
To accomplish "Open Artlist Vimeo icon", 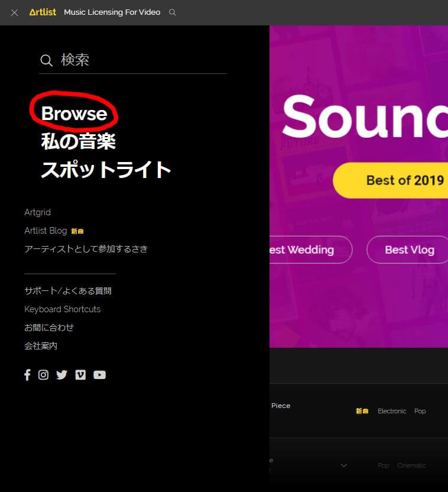I will [80, 375].
